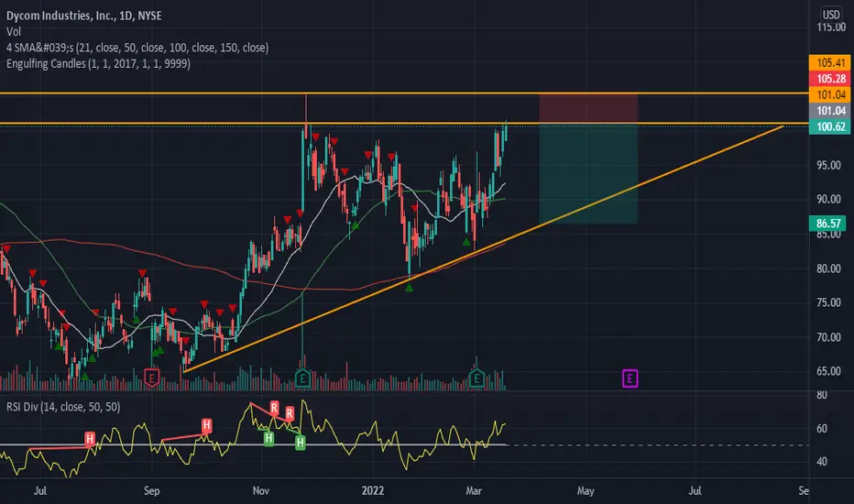Viewport: 854px width, 504px height.
Task: Click the 2022 label on the time axis
Action: click(x=373, y=491)
